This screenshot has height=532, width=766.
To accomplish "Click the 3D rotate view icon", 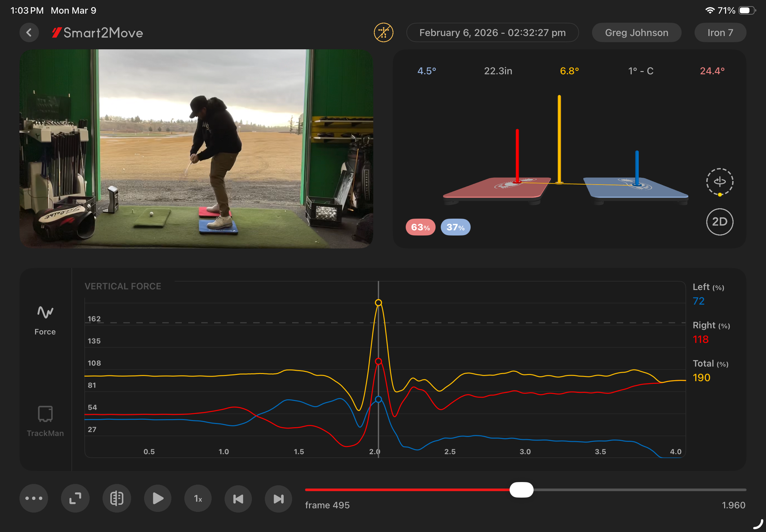I will click(x=719, y=182).
